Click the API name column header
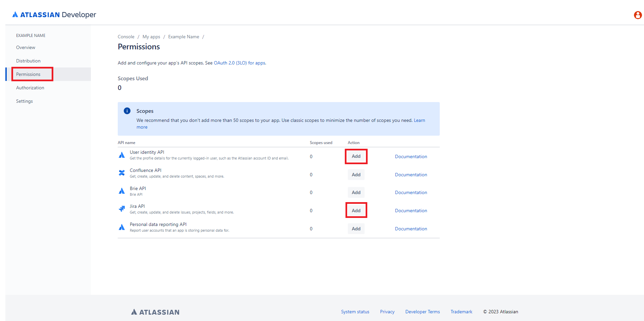This screenshot has width=644, height=321. (126, 143)
